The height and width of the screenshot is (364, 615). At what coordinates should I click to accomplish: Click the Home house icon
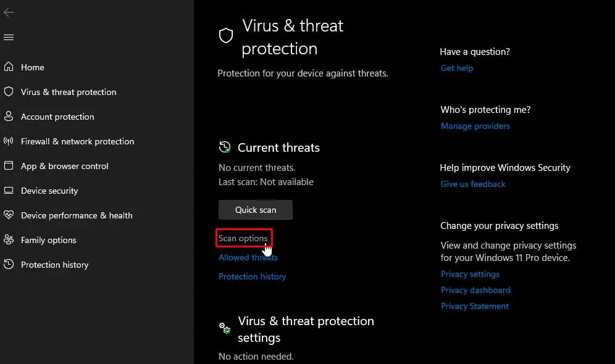coord(9,67)
